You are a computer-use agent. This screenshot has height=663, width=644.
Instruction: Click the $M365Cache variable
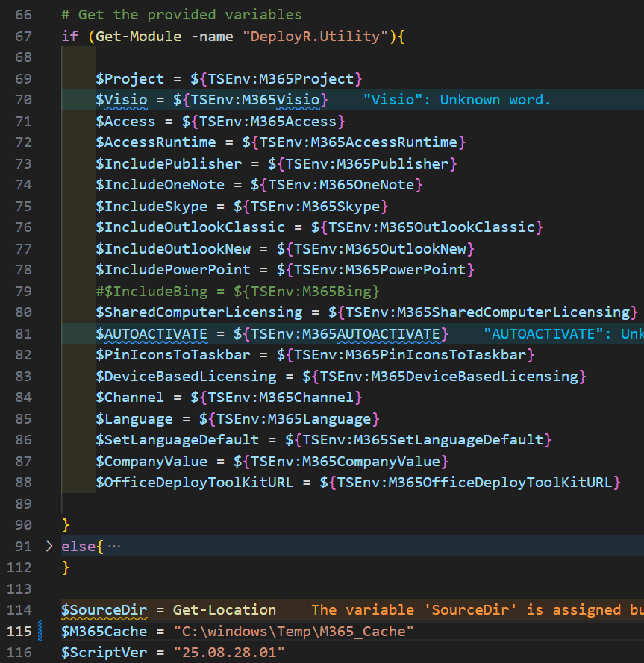104,631
